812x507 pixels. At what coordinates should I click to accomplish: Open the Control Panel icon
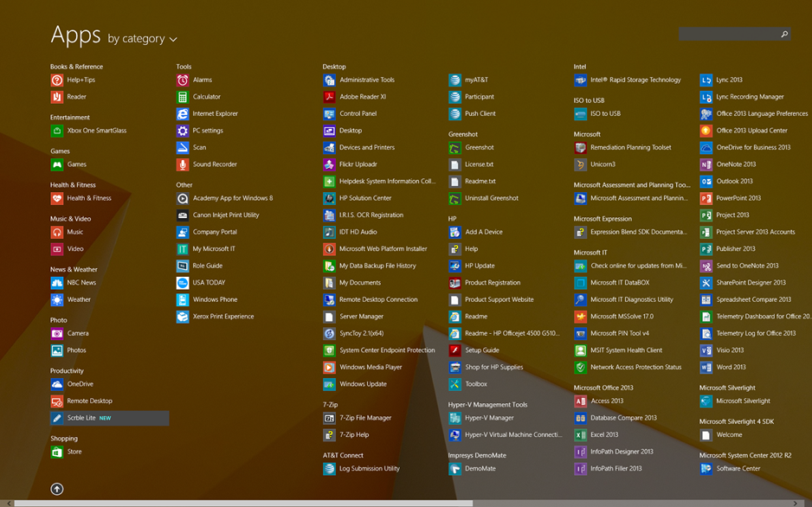tap(329, 114)
